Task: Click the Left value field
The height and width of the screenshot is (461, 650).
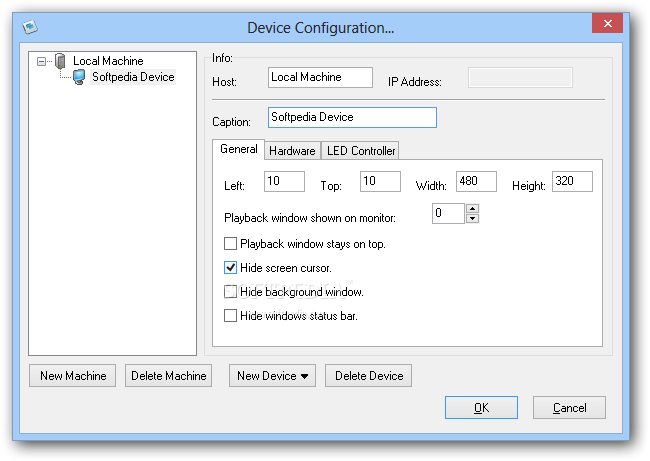Action: pyautogui.click(x=284, y=182)
